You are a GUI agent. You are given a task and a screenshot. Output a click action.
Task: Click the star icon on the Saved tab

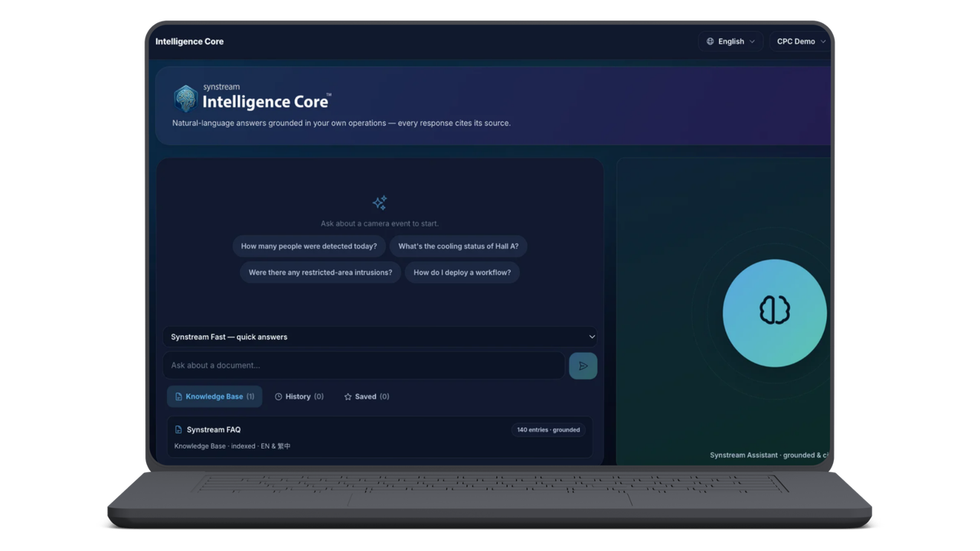point(348,396)
